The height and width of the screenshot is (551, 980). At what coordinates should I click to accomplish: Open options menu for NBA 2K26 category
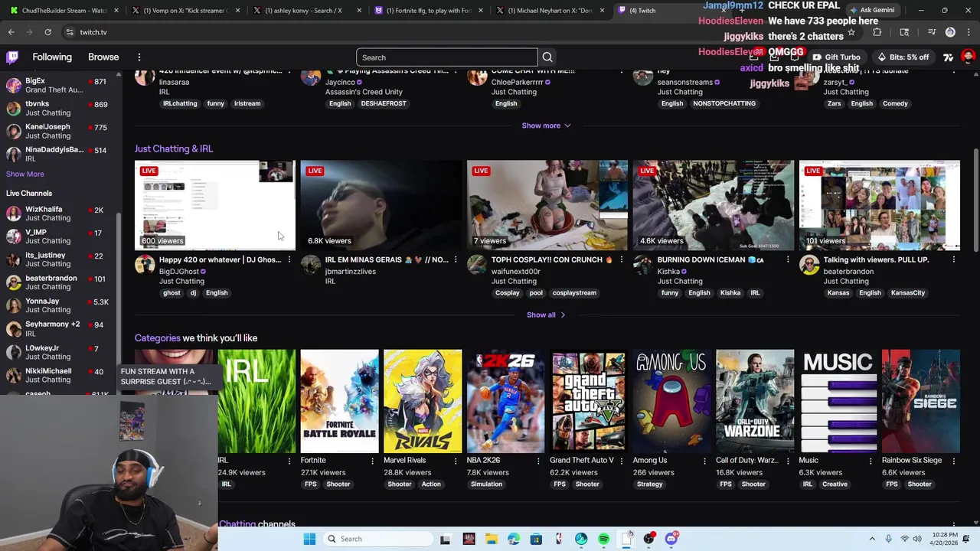(539, 461)
